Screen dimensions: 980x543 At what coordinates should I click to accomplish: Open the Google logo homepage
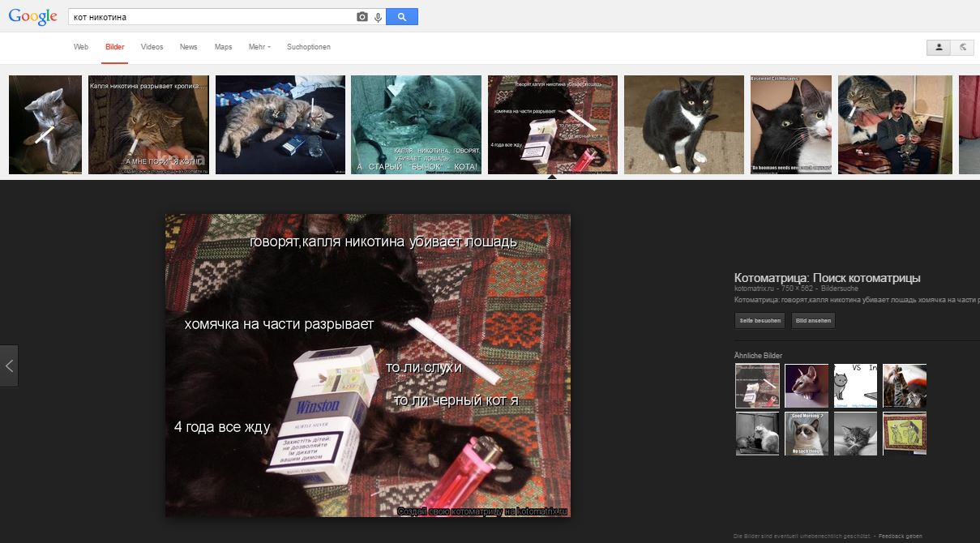33,16
